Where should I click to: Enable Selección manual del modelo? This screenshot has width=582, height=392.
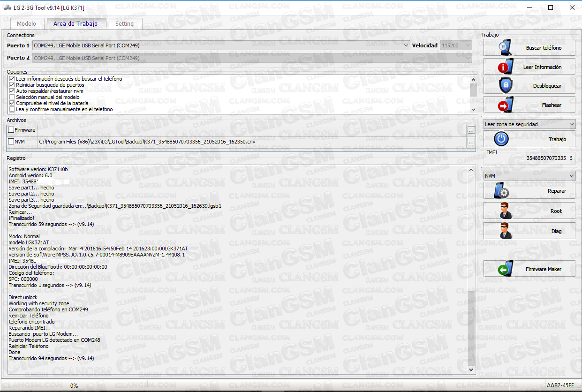[x=12, y=97]
